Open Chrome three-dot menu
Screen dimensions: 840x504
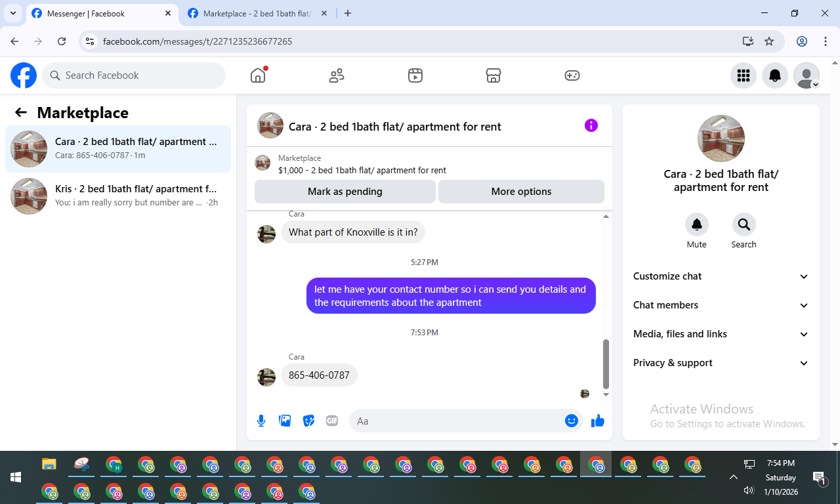point(826,41)
